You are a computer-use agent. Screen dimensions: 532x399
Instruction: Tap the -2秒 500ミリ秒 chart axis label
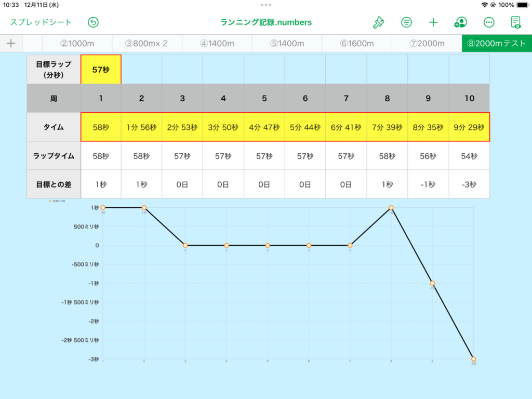click(80, 340)
